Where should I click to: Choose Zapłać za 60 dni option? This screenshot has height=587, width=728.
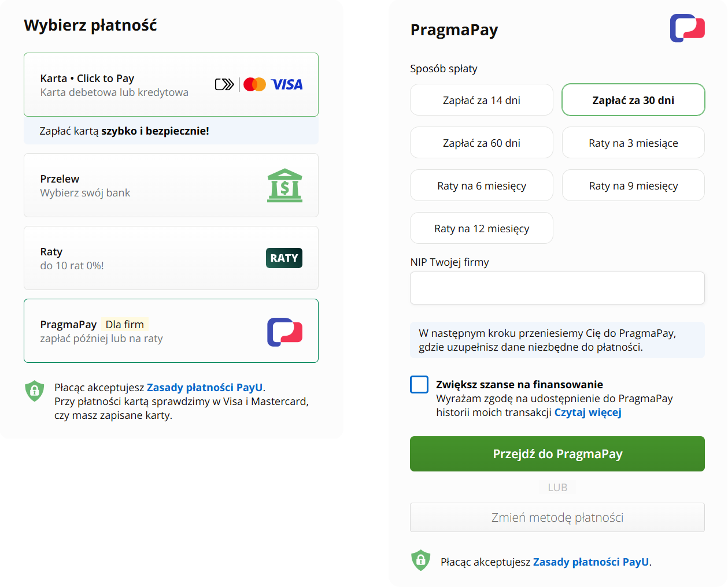481,143
